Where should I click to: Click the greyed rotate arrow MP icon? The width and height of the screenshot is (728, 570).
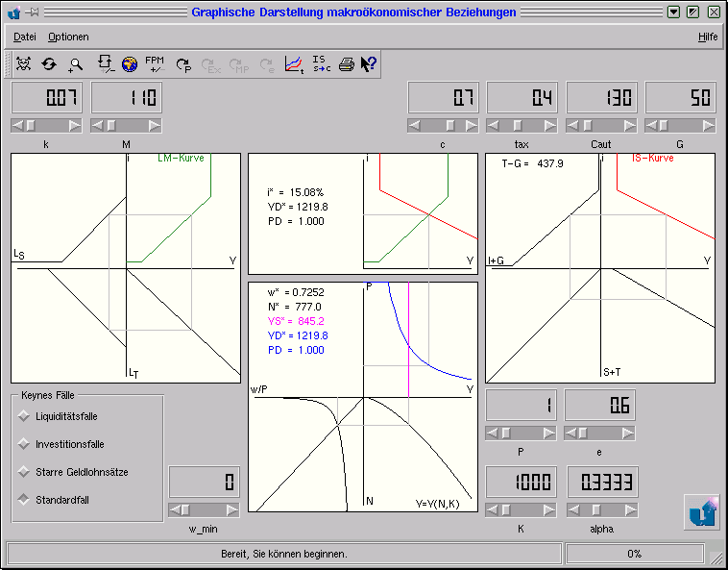click(x=239, y=65)
